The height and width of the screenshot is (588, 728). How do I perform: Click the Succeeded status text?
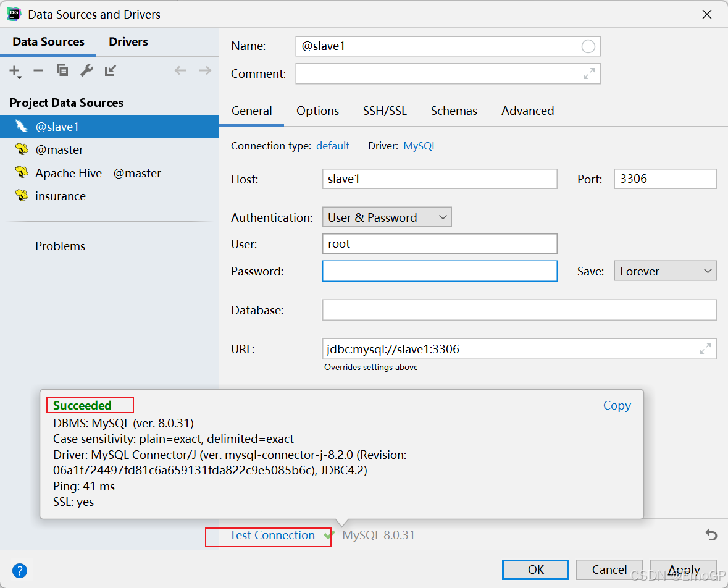pos(82,405)
